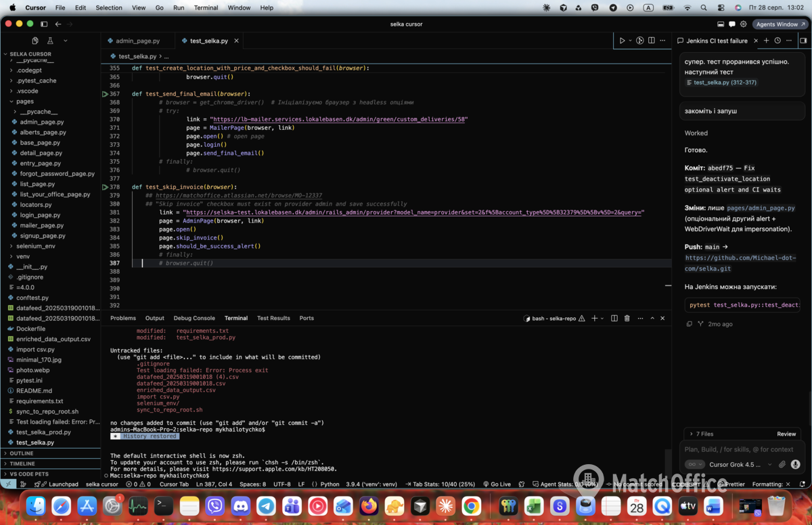Split the terminal panel

pos(614,318)
